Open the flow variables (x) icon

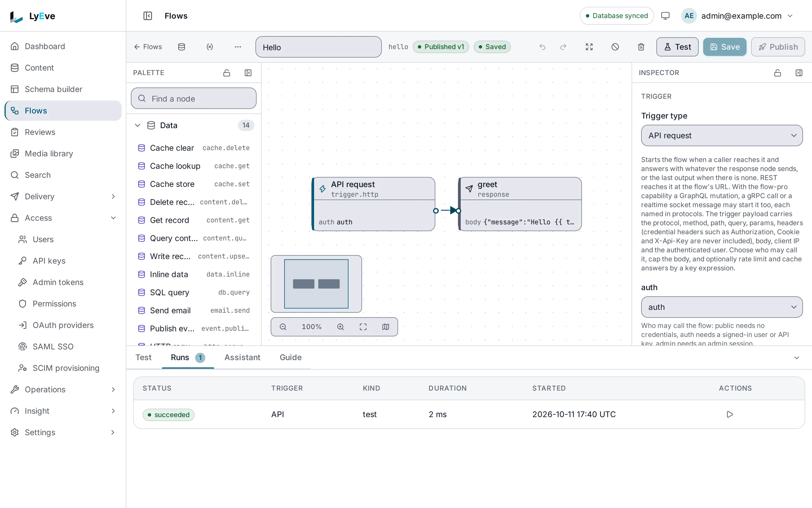pos(210,47)
